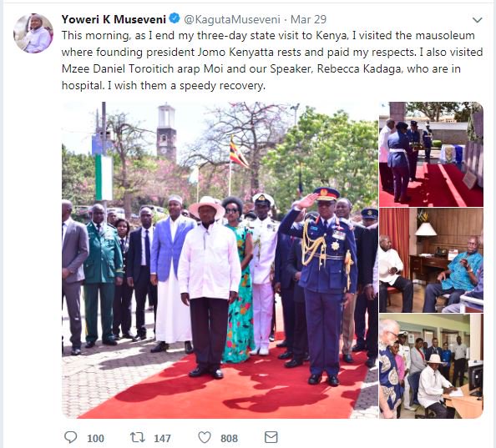Open the photo of signing at desk
The image size is (496, 448).
[431, 366]
